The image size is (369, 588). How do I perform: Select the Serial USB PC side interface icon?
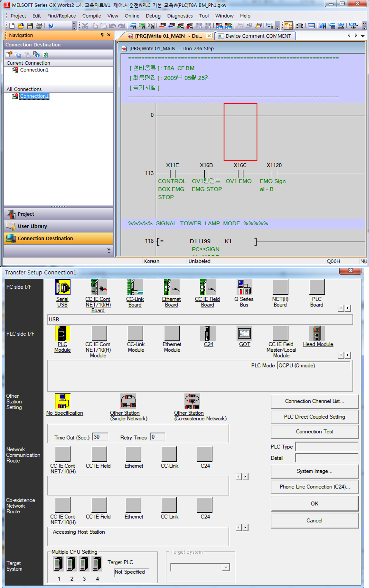pyautogui.click(x=62, y=287)
